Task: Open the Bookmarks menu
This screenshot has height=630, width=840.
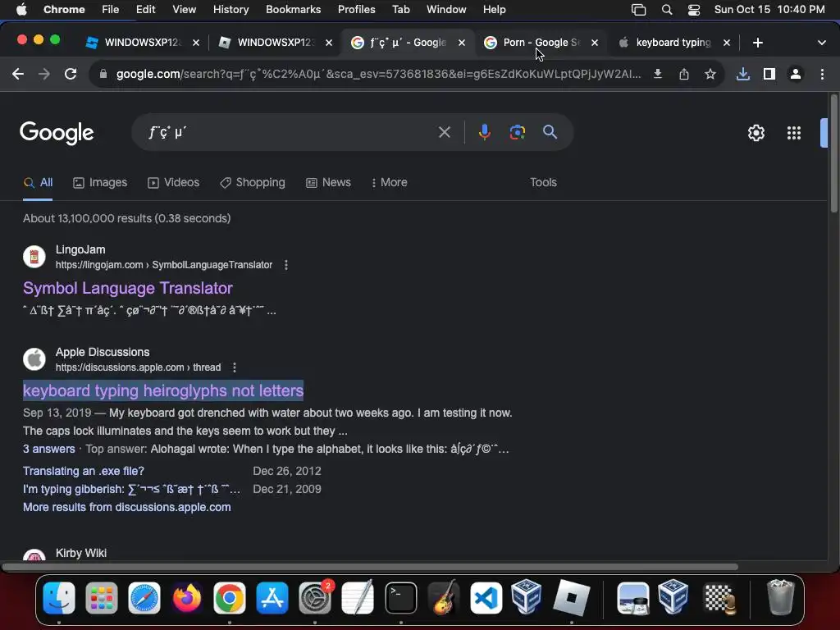Action: pos(293,9)
